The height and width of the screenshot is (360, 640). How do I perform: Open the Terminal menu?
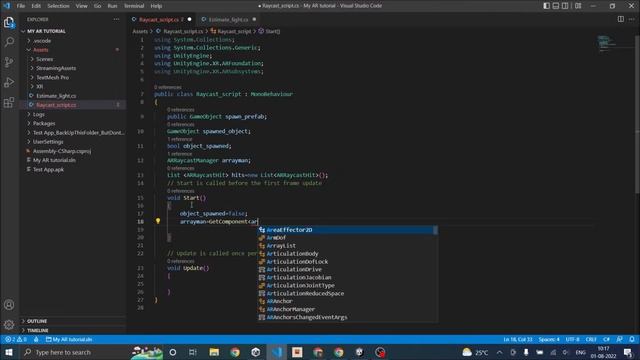pyautogui.click(x=134, y=6)
